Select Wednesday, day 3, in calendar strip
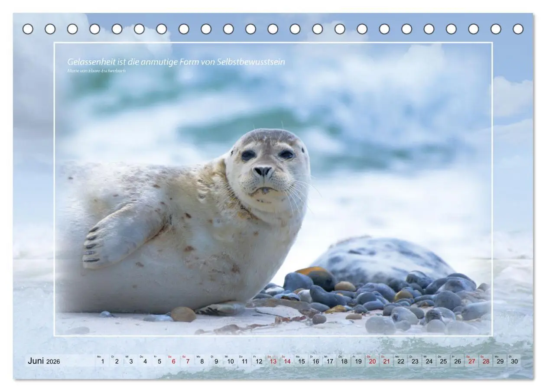 point(131,361)
